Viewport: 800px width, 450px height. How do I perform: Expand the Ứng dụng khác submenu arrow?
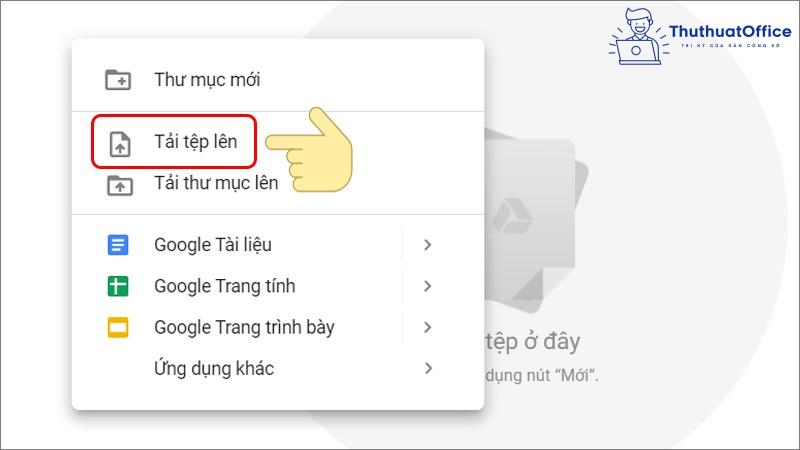(x=428, y=368)
